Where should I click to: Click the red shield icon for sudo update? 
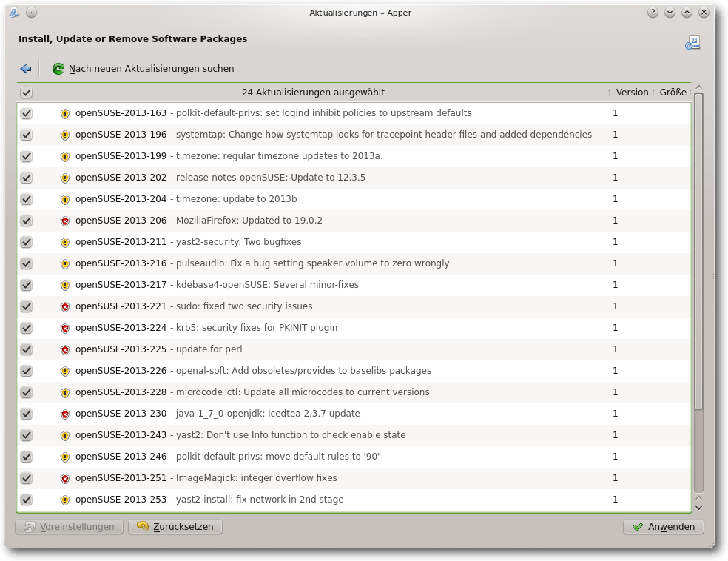(x=65, y=307)
